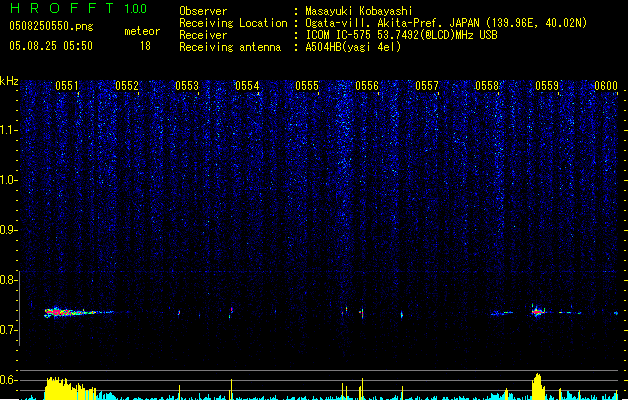Click the 0.6 kHz axis label
Screen dimensions: 629x400
[x=9, y=380]
